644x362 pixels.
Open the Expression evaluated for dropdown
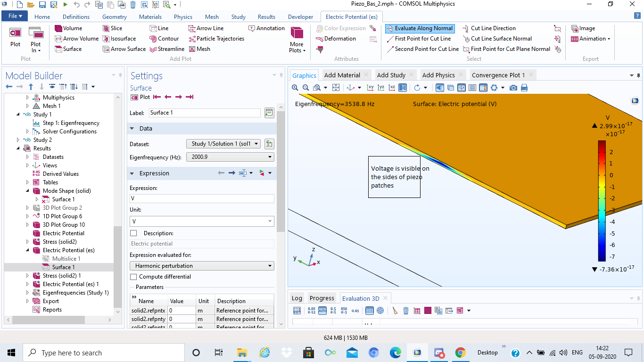click(x=202, y=266)
